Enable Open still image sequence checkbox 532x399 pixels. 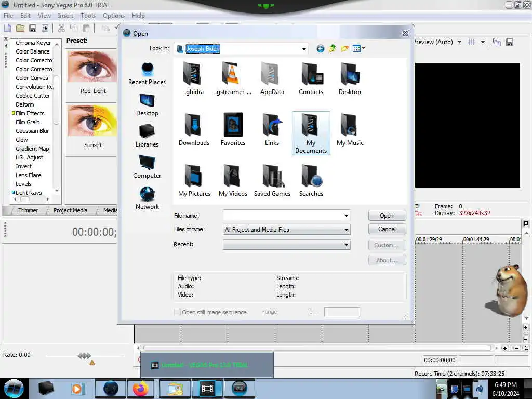pyautogui.click(x=177, y=312)
